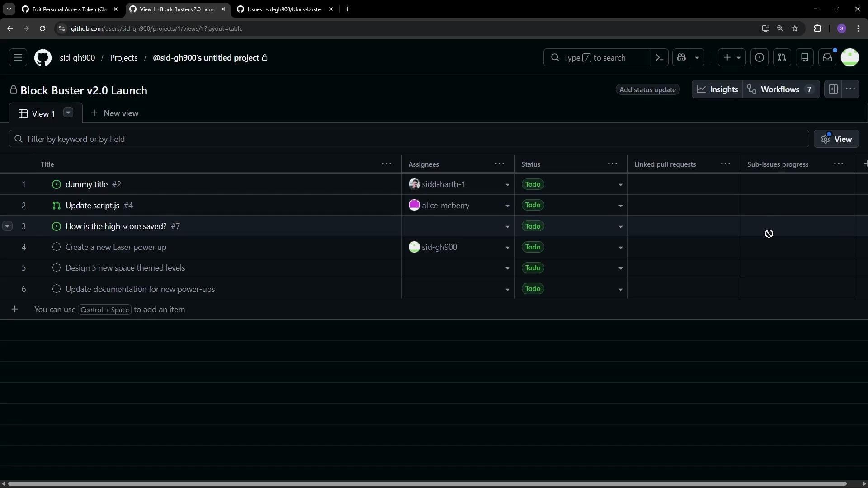Expand assignees dropdown for dummy title row
Image resolution: width=868 pixels, height=488 pixels.
507,185
